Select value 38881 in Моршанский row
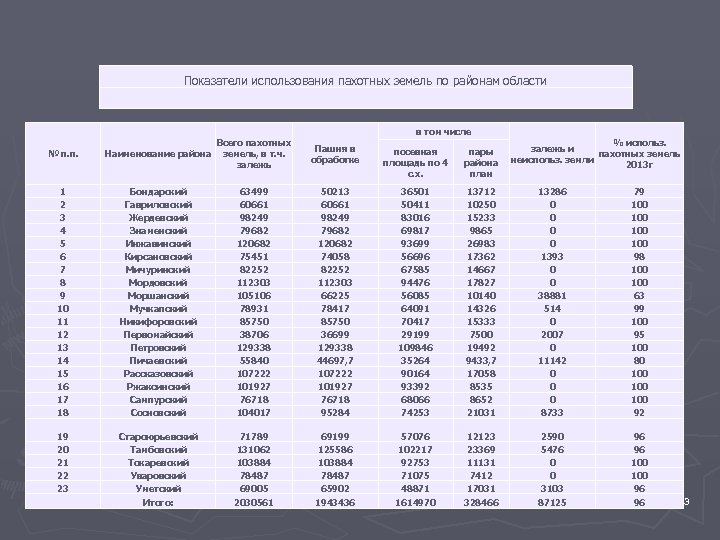 click(552, 296)
